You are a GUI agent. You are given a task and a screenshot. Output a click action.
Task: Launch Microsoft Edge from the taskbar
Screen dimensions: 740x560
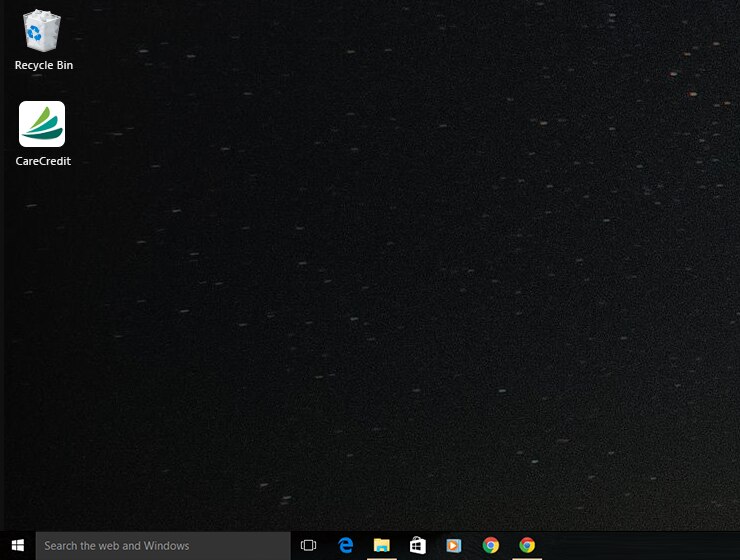[345, 545]
